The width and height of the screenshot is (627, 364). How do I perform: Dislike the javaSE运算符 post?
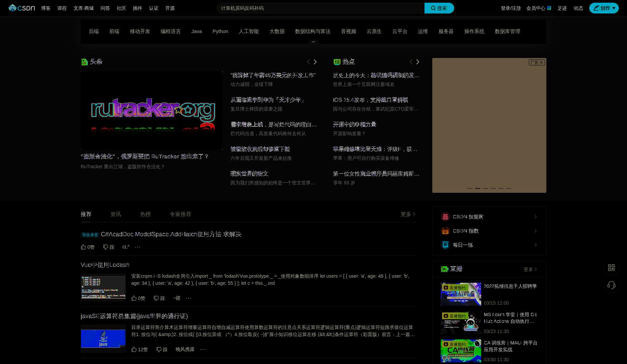[162, 350]
